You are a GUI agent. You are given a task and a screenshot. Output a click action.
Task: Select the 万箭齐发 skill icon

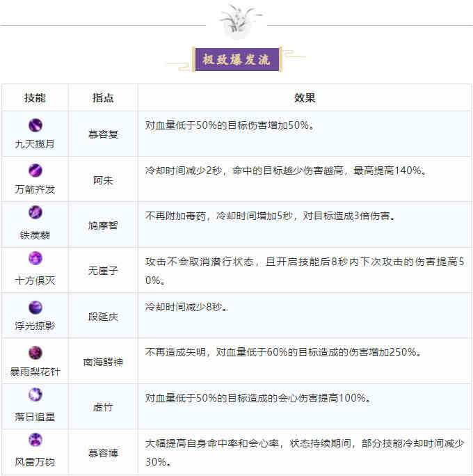[x=35, y=170]
